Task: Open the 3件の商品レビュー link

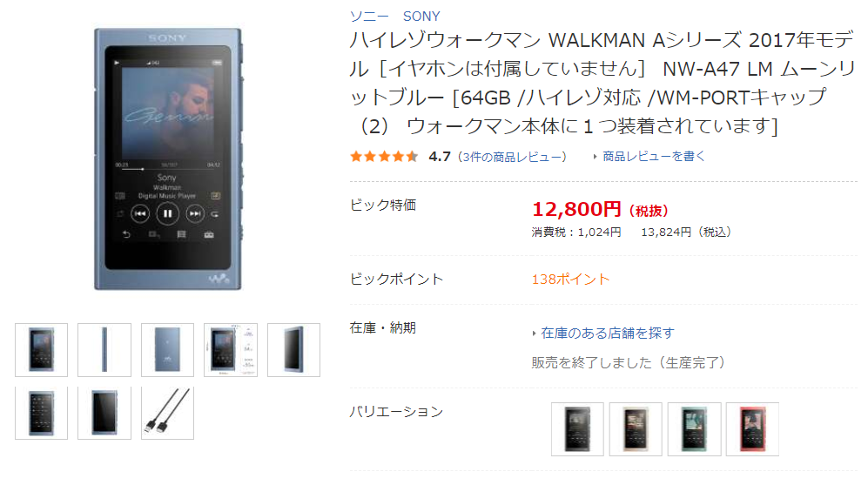Action: (512, 157)
